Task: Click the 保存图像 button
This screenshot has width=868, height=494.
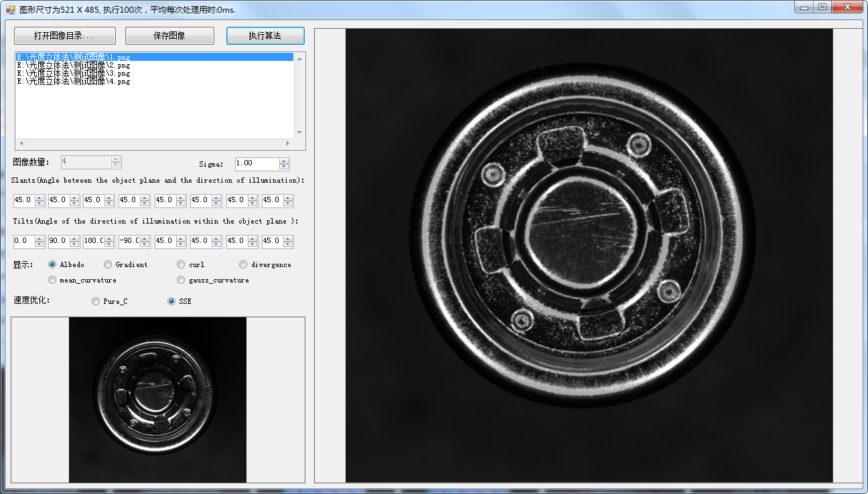Action: (x=169, y=35)
